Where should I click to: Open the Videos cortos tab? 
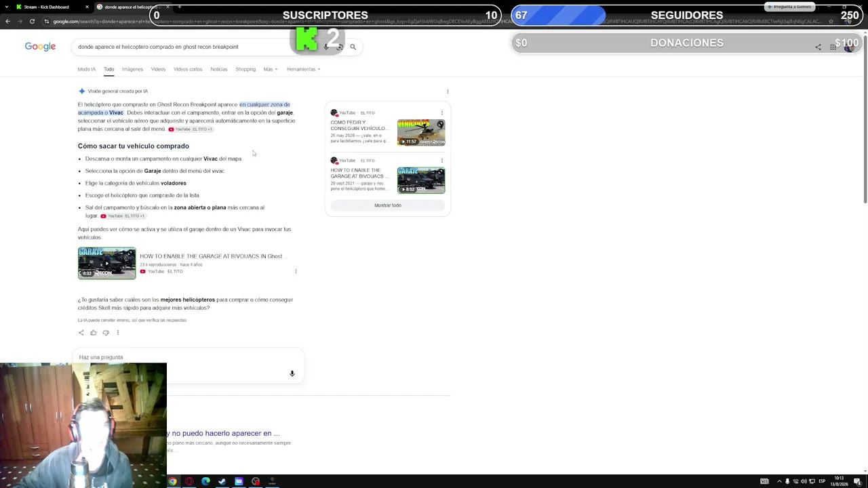pyautogui.click(x=188, y=69)
